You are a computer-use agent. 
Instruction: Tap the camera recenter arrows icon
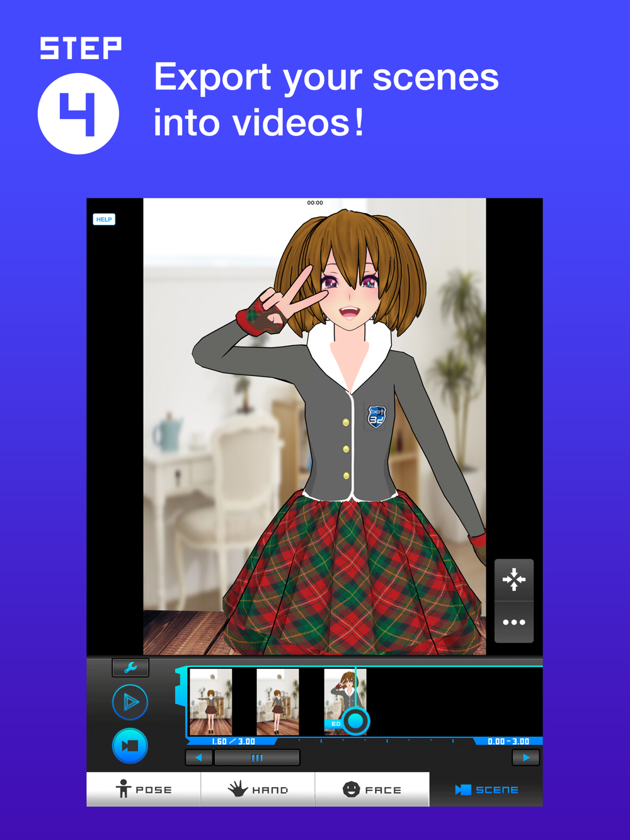click(x=514, y=579)
